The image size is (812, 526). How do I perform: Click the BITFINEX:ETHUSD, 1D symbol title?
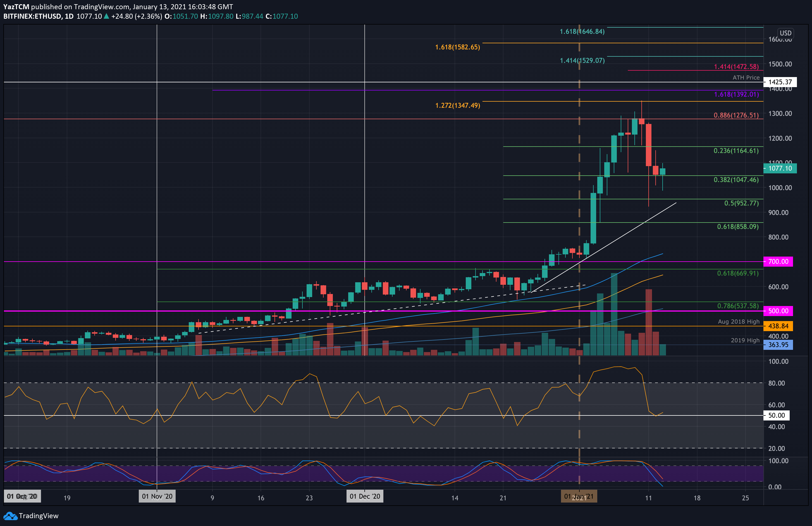[x=39, y=16]
